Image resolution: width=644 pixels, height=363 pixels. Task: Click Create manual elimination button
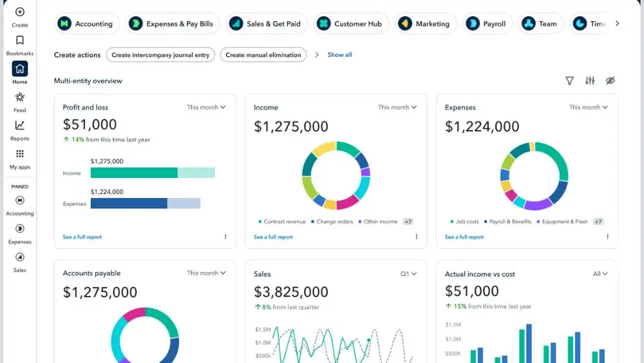click(x=263, y=55)
